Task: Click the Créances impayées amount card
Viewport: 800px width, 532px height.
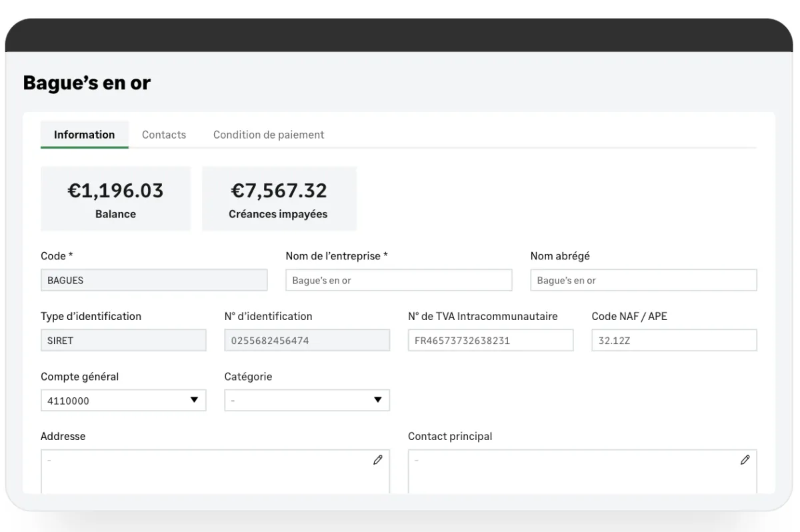Action: pyautogui.click(x=279, y=199)
